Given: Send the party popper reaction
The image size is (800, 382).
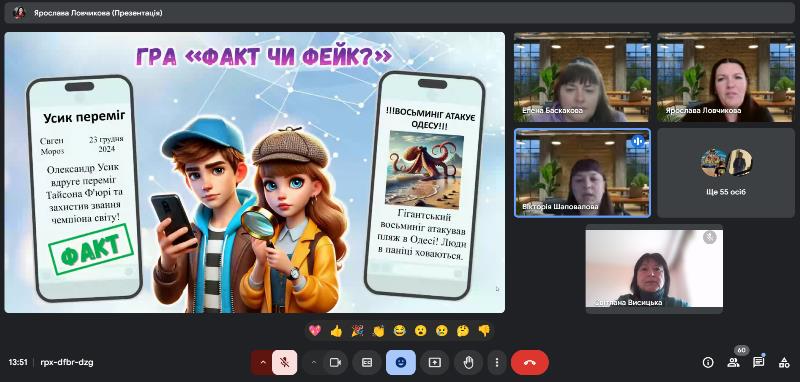Looking at the screenshot, I should 357,331.
